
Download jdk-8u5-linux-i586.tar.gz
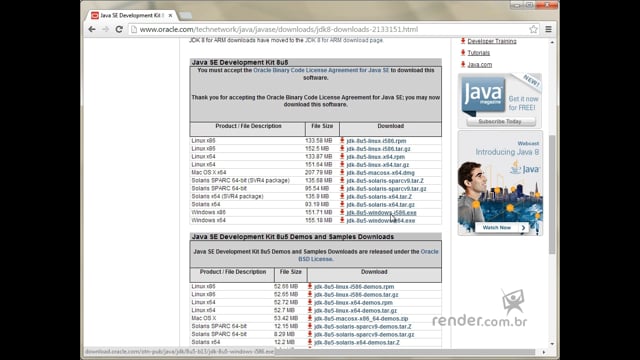pyautogui.click(x=378, y=149)
